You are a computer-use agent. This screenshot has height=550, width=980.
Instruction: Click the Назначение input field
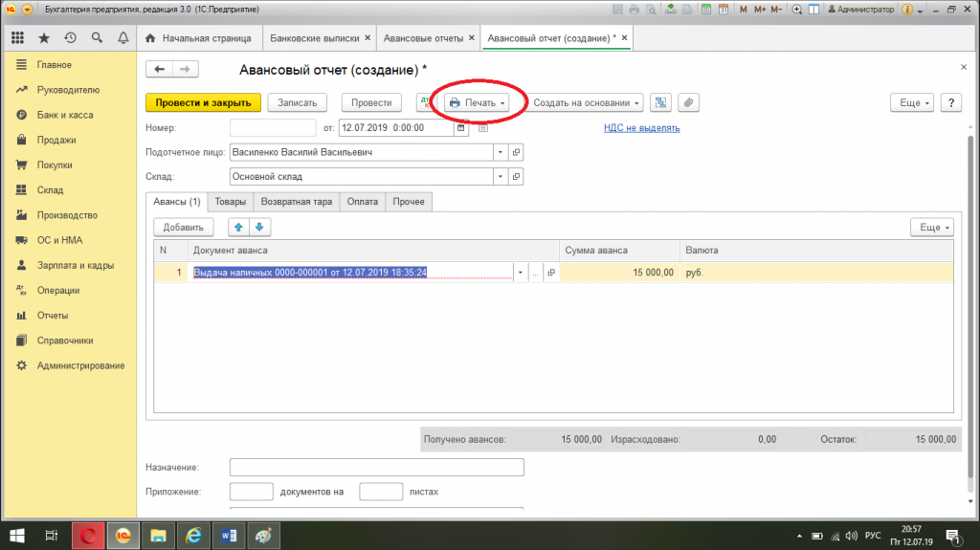click(377, 468)
